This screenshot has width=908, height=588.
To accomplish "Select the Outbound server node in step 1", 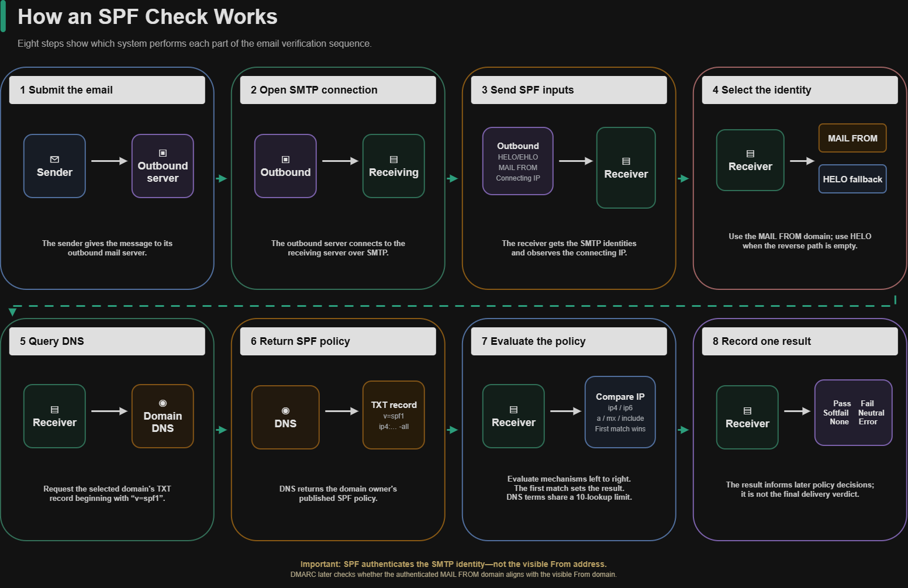I will pos(163,166).
